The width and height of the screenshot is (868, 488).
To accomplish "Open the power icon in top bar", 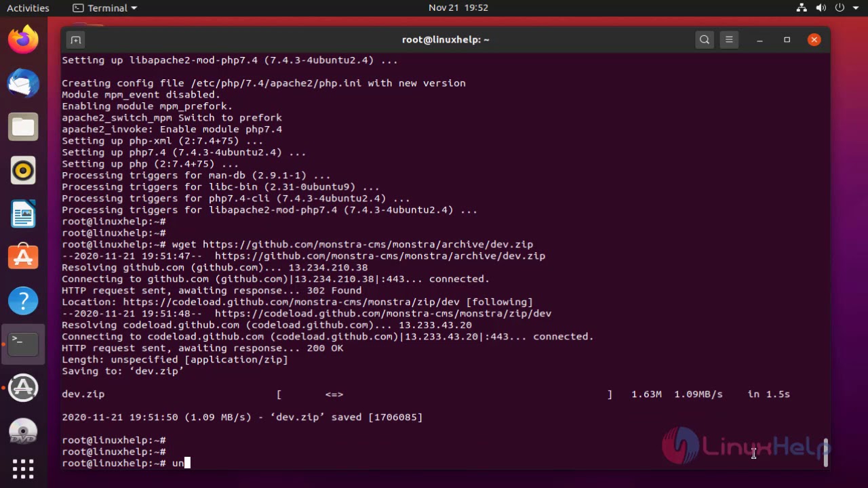I will coord(840,8).
